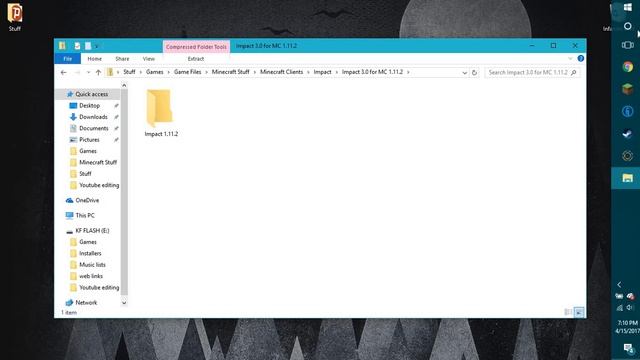Select Music lists folder under KF FLASH
This screenshot has width=640, height=360.
pyautogui.click(x=92, y=264)
